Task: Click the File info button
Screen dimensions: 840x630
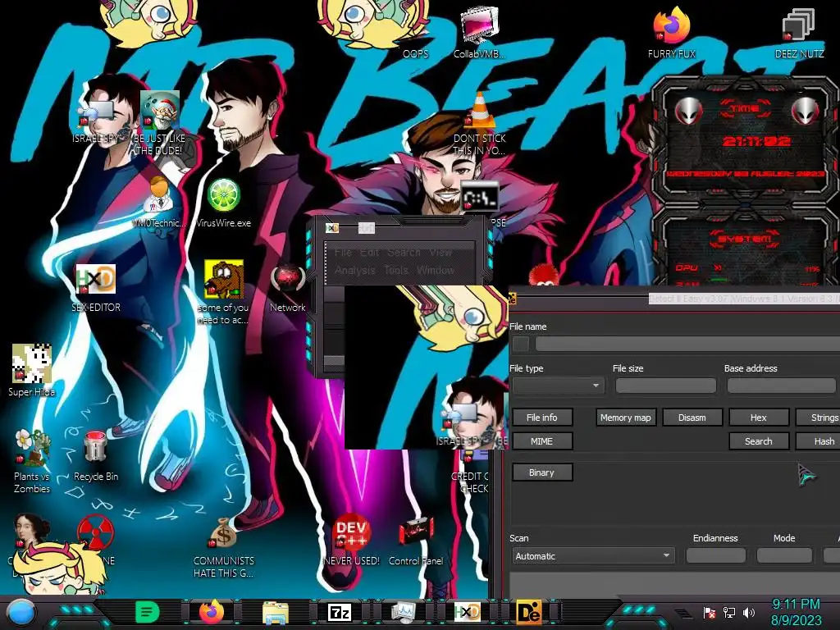Action: coord(542,418)
